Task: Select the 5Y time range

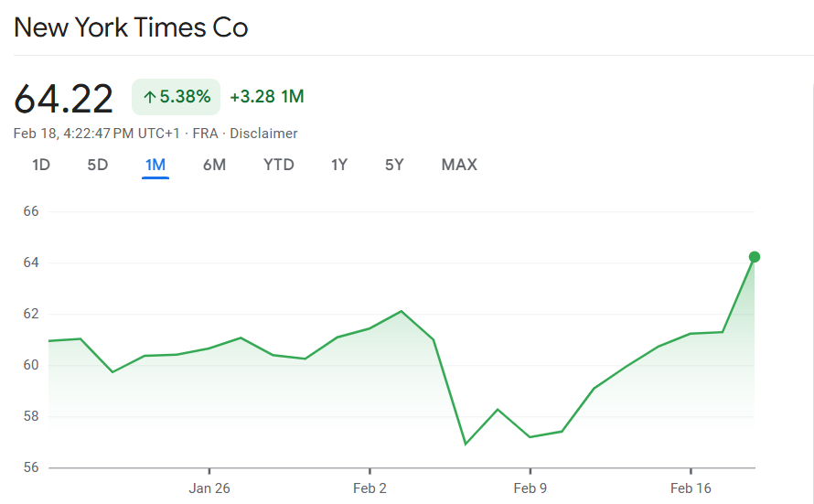Action: pyautogui.click(x=394, y=165)
